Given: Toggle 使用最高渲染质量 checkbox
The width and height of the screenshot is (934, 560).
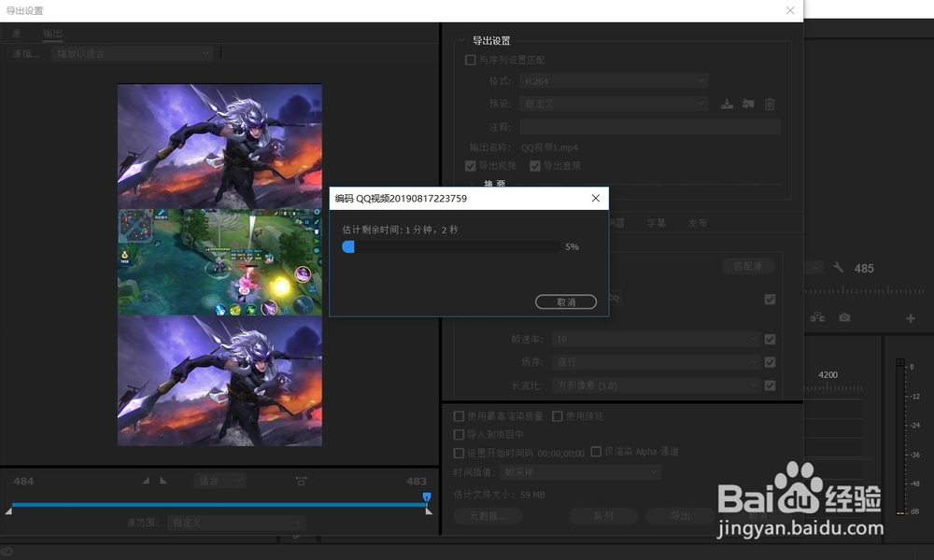Looking at the screenshot, I should (x=459, y=416).
